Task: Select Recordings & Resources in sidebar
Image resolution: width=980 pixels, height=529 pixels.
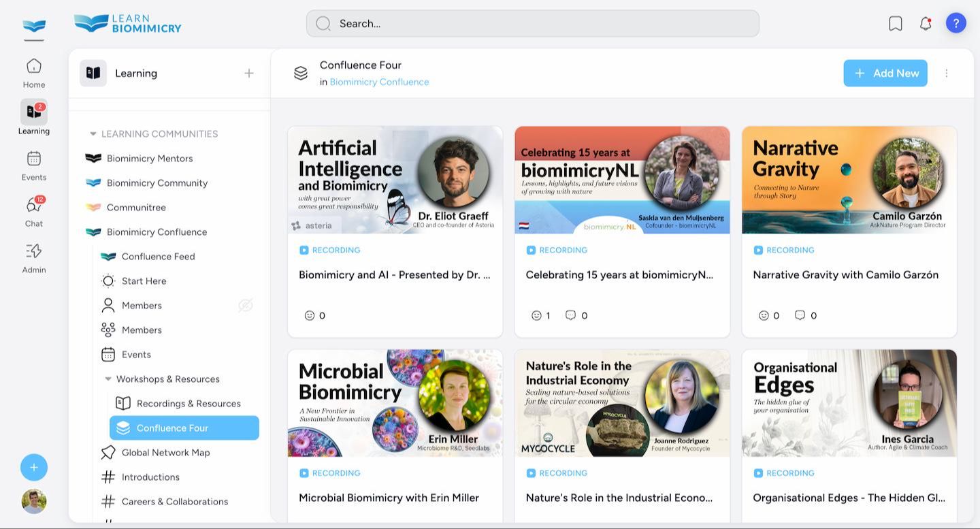Action: point(188,403)
